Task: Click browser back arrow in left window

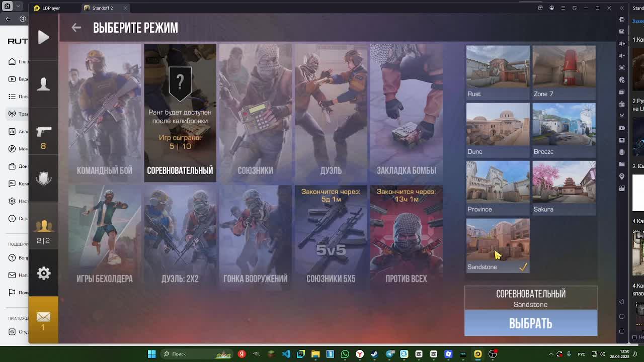Action: coord(8,19)
